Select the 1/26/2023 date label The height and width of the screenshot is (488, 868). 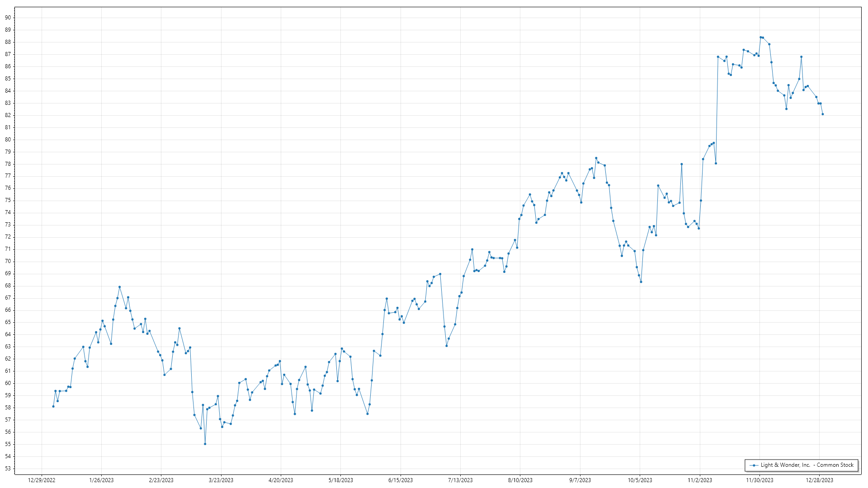(x=101, y=480)
